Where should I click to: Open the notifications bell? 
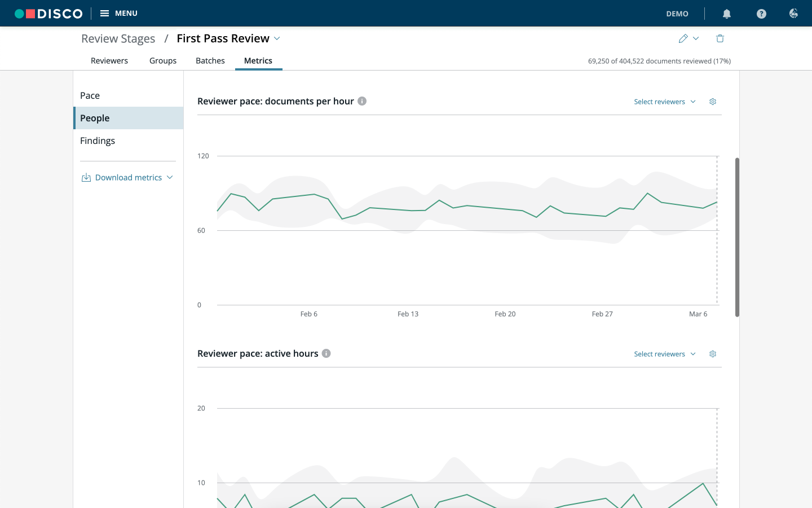pos(727,14)
